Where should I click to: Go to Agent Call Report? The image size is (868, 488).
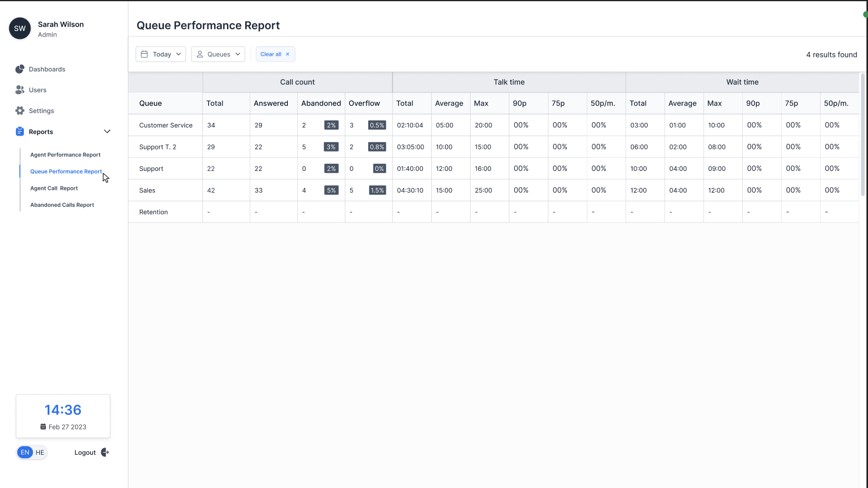click(54, 188)
